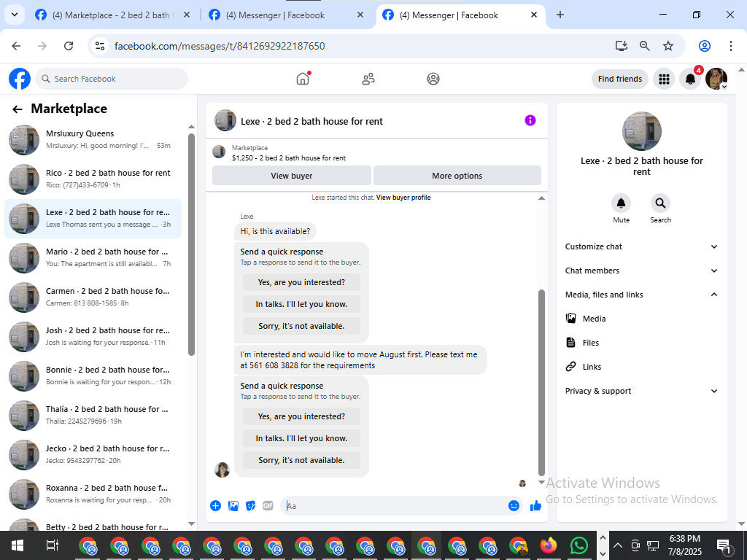Search in conversation with magnifier icon
This screenshot has height=560, width=747.
(660, 203)
